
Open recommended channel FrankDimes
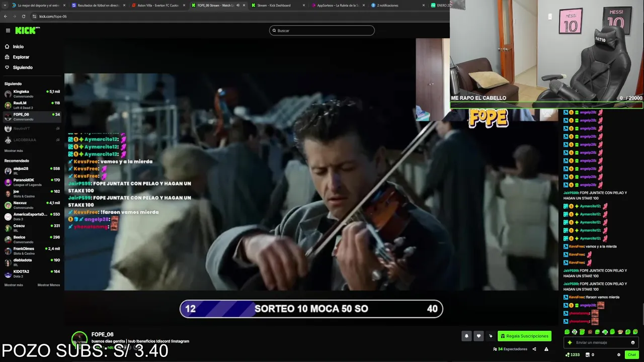coord(32,251)
